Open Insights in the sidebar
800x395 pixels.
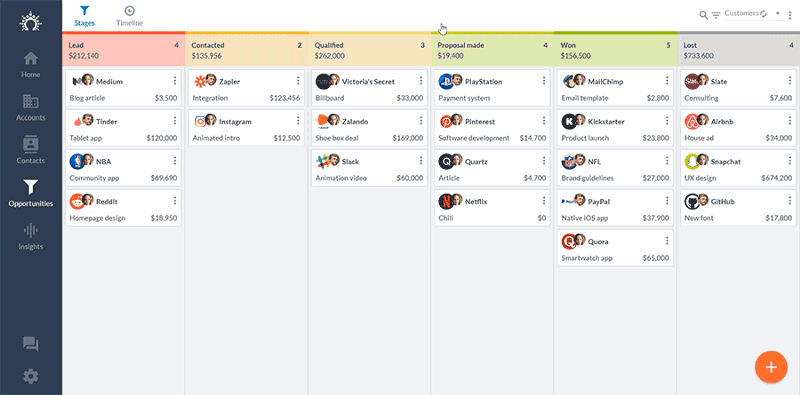click(x=31, y=237)
